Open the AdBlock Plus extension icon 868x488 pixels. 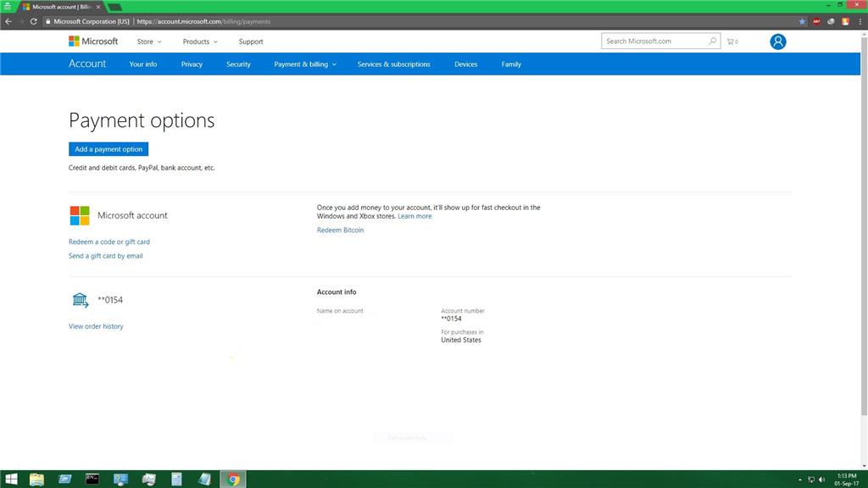coord(816,21)
